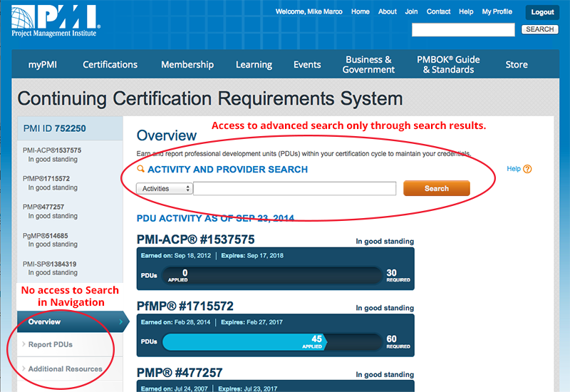570x392 pixels.
Task: Click the PMI Project Management Institute logo
Action: pyautogui.click(x=56, y=21)
